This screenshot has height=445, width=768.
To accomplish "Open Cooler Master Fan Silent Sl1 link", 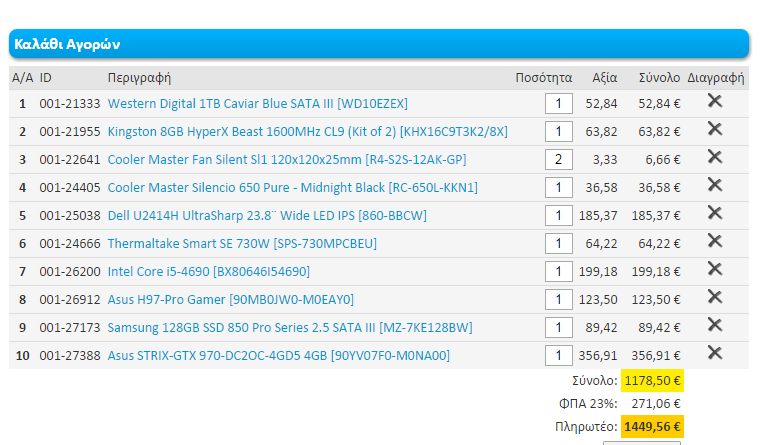I will coord(287,160).
